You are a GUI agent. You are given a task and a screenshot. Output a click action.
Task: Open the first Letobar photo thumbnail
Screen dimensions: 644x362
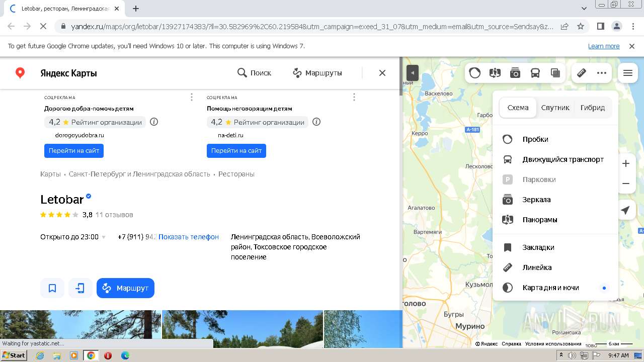[x=80, y=329]
